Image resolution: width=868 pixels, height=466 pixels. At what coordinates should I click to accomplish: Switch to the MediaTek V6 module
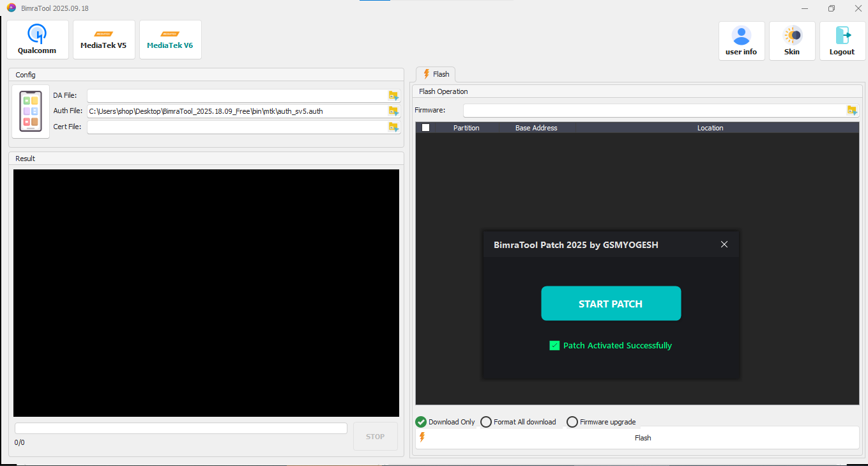170,40
